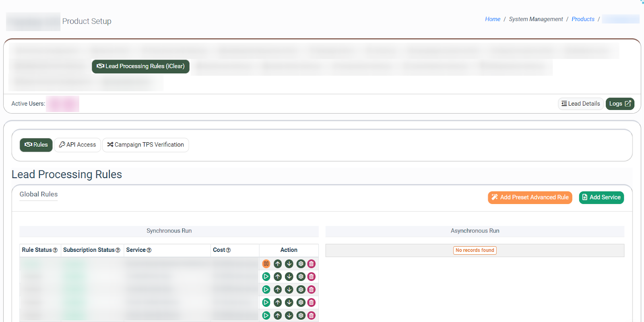Open settings gear for the fifth rule

(301, 316)
